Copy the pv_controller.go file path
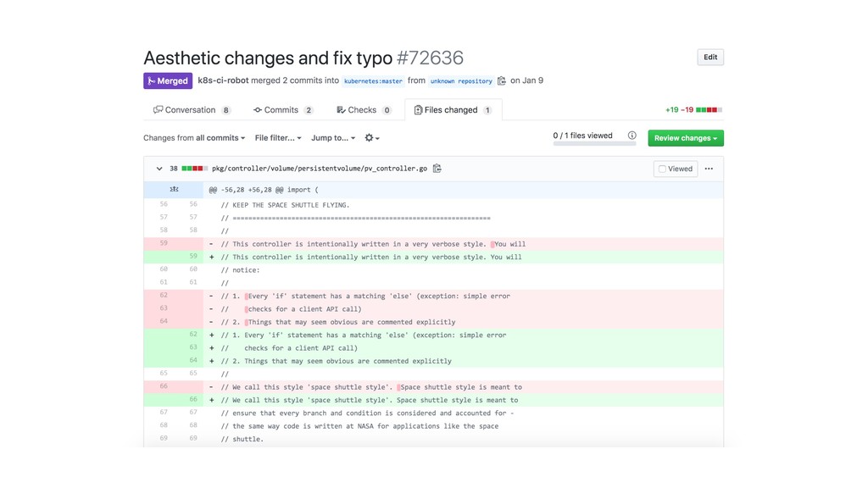This screenshot has width=868, height=488. [x=437, y=169]
